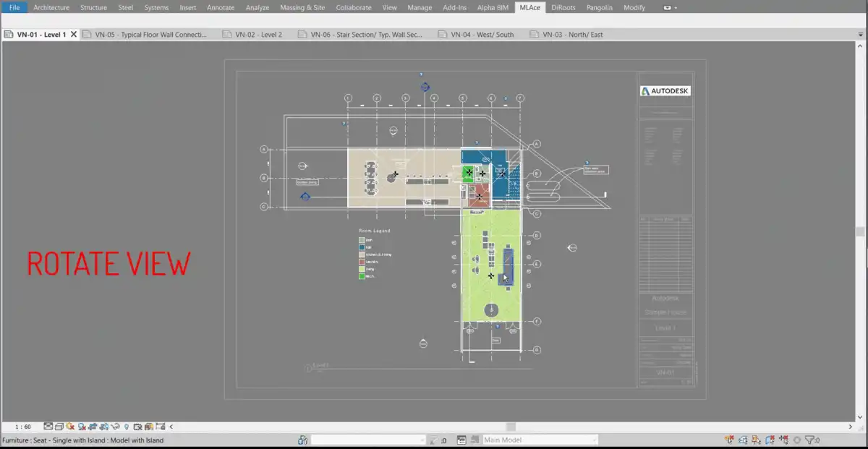Image resolution: width=868 pixels, height=449 pixels.
Task: Open the 1 : 60 view scale selector
Action: [22, 427]
